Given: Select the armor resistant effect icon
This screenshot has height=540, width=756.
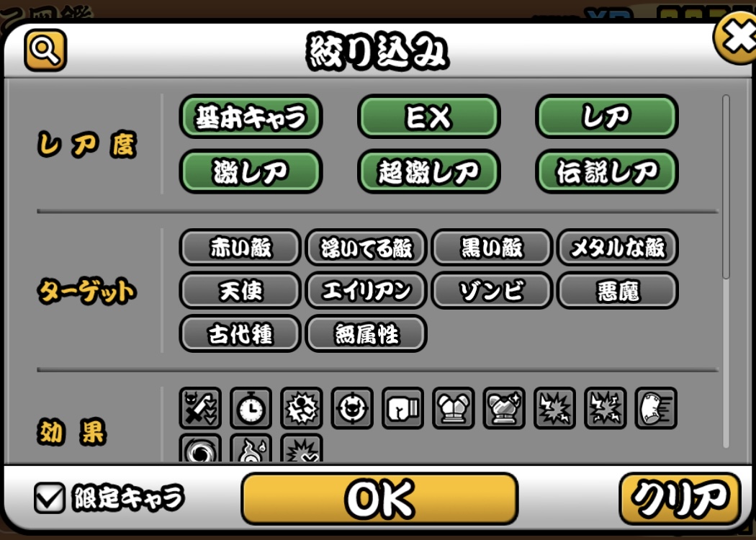Looking at the screenshot, I should 453,408.
